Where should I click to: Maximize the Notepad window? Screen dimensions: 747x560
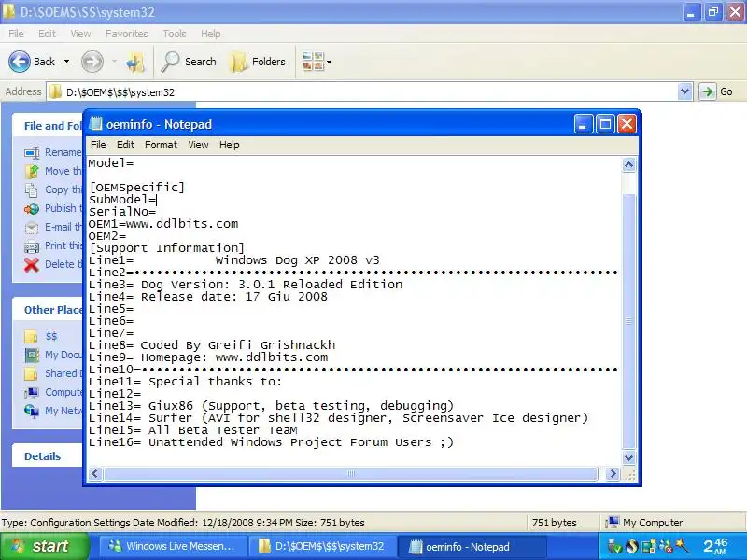tap(605, 124)
